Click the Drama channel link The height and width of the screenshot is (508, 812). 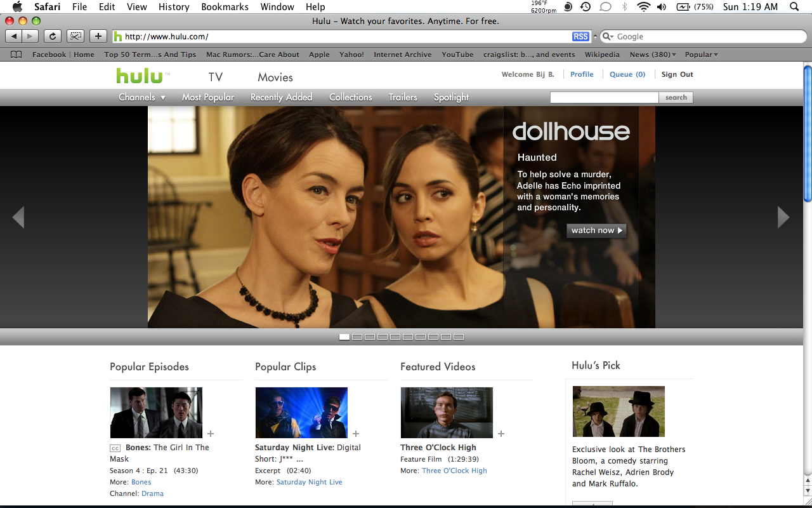click(152, 493)
